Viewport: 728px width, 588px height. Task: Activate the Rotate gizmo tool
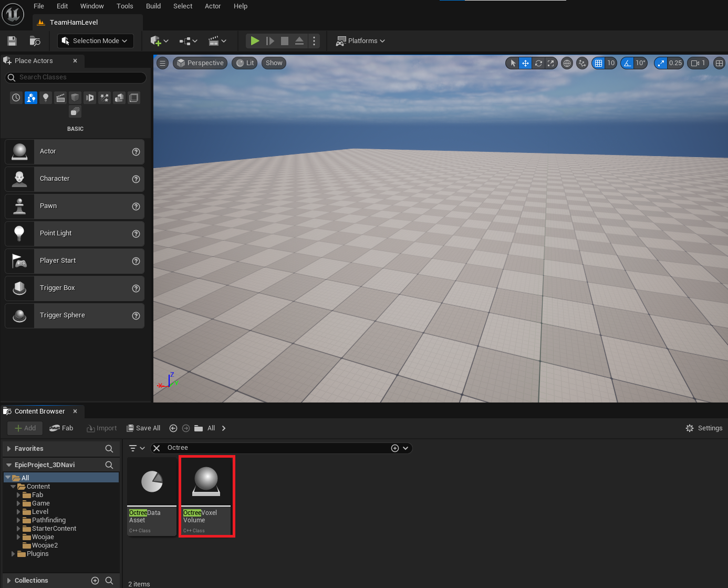(x=538, y=63)
